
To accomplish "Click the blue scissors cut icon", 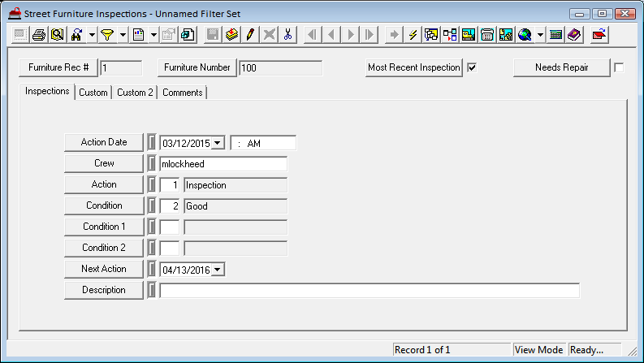I will point(287,35).
